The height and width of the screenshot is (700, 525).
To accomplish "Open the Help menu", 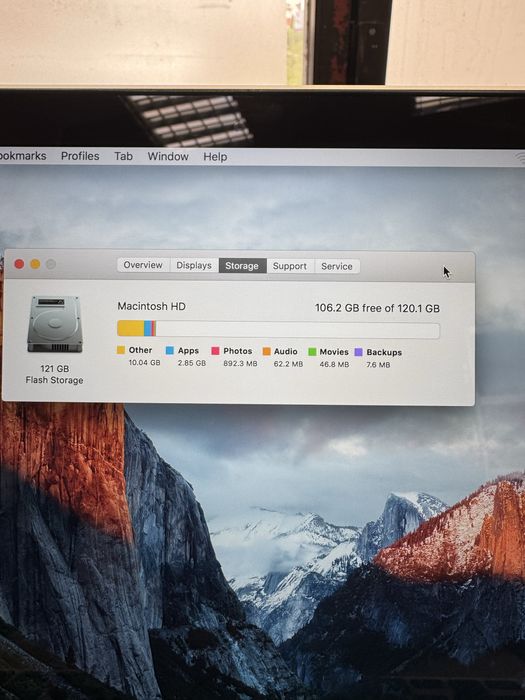I will tap(215, 157).
